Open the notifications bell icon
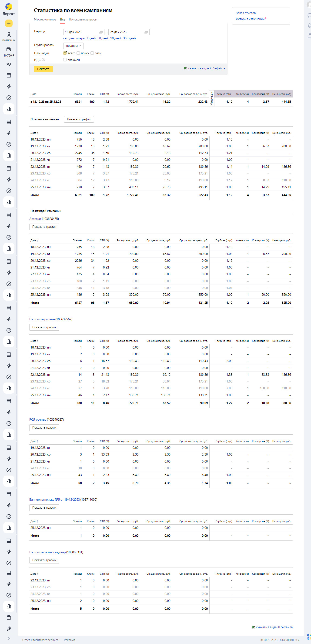Image resolution: width=311 pixels, height=644 pixels. click(x=309, y=26)
